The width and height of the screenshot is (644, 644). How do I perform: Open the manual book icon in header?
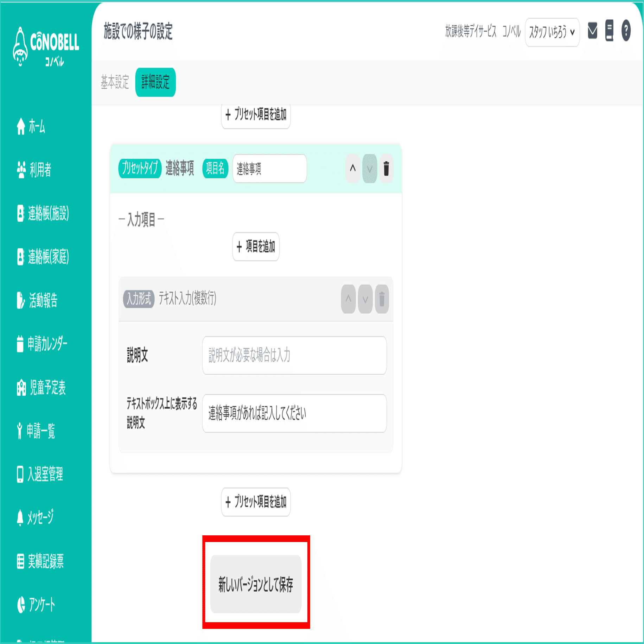click(x=610, y=31)
